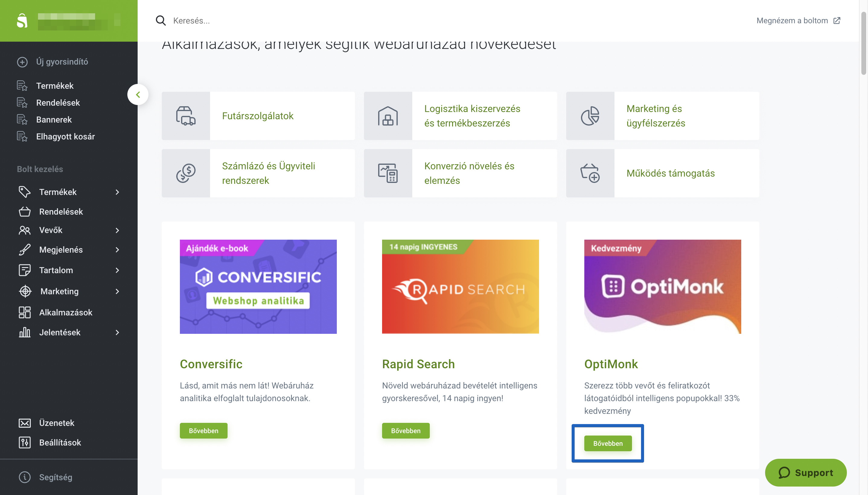Open Konverzió növelés és elemzés category
Screen dimensions: 868x495
tap(469, 173)
